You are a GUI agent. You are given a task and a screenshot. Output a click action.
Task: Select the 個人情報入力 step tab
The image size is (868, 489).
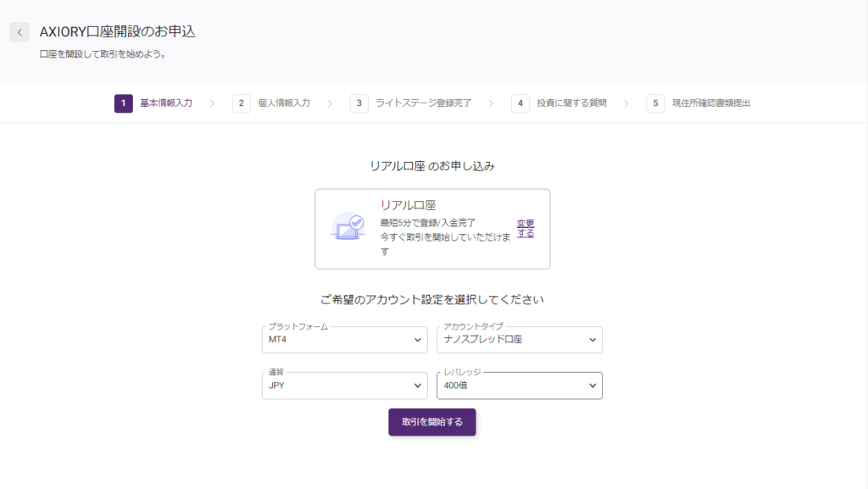click(284, 103)
